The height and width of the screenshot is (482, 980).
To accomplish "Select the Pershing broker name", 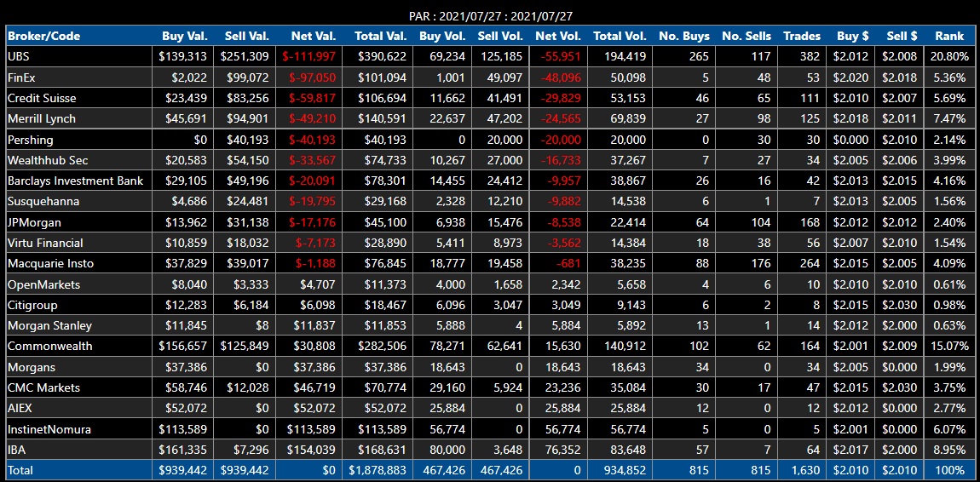I will click(31, 139).
